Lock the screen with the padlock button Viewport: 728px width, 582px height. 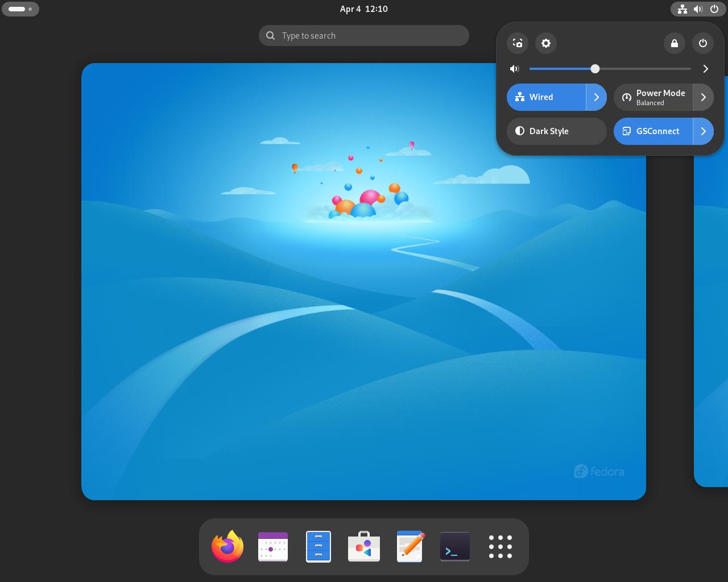coord(675,43)
